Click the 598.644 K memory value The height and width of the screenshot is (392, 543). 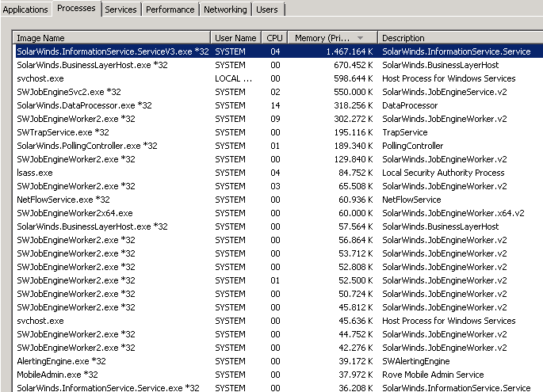(x=354, y=78)
